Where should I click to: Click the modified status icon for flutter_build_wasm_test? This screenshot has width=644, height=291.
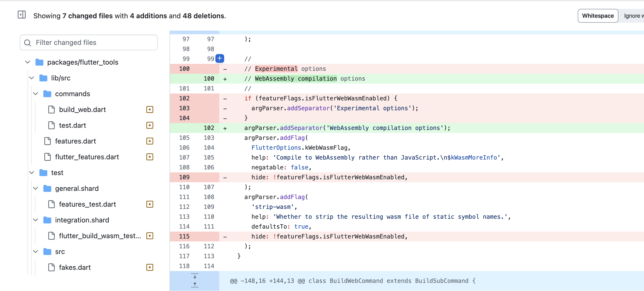tap(150, 236)
